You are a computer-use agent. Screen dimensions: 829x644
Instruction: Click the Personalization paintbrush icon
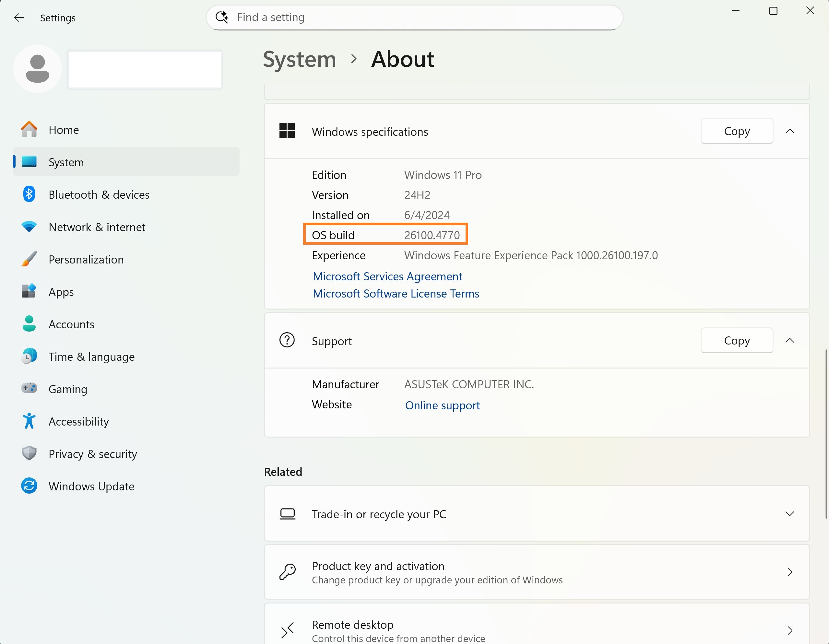[29, 259]
